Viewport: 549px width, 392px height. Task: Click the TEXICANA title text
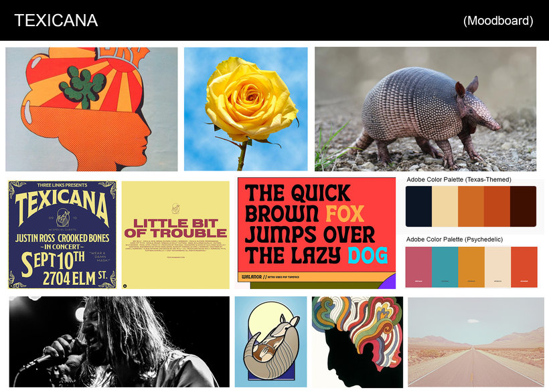coord(56,21)
